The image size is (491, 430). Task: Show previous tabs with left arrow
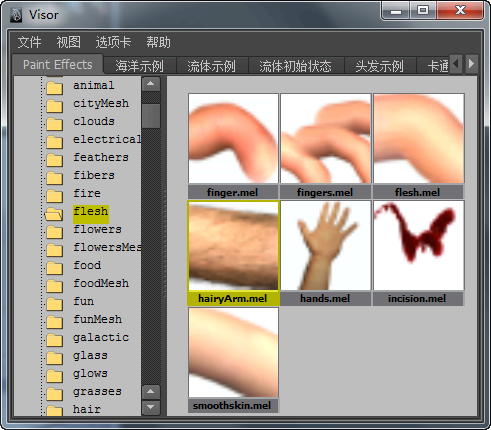pos(456,63)
